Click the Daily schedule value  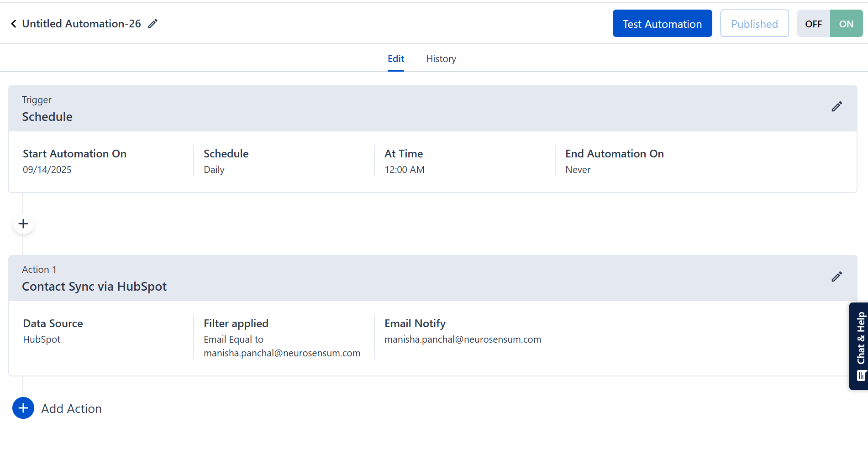[214, 170]
